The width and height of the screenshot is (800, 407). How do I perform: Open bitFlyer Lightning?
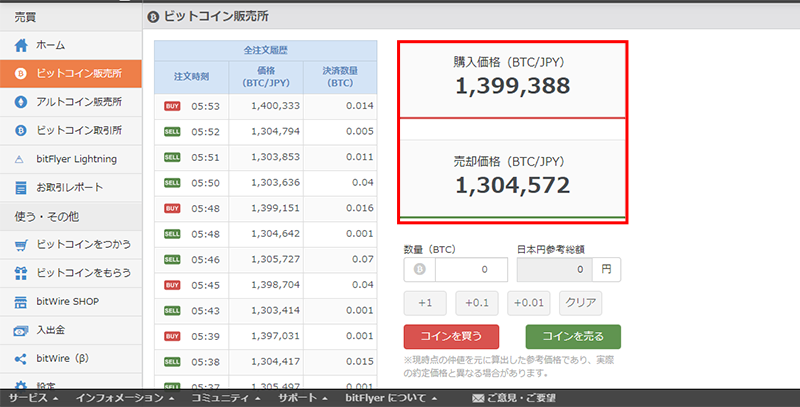71,159
